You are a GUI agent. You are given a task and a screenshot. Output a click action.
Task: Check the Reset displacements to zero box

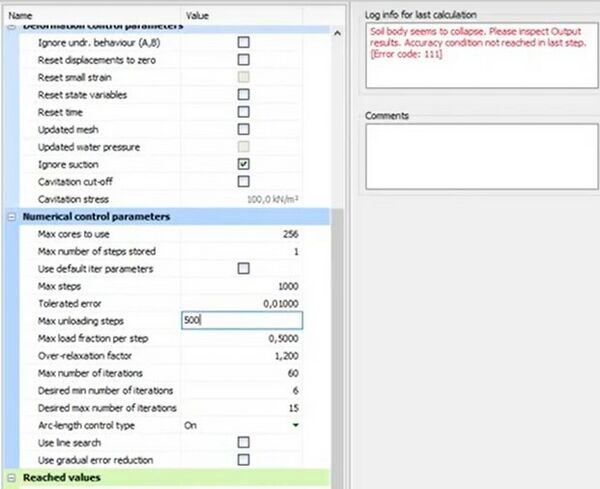[243, 60]
